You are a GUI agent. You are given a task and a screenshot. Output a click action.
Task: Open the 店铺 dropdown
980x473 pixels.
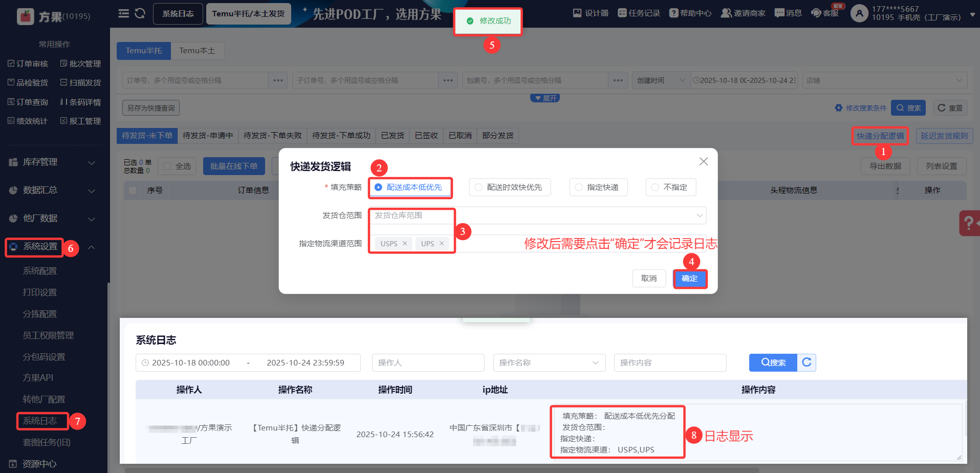coord(884,80)
